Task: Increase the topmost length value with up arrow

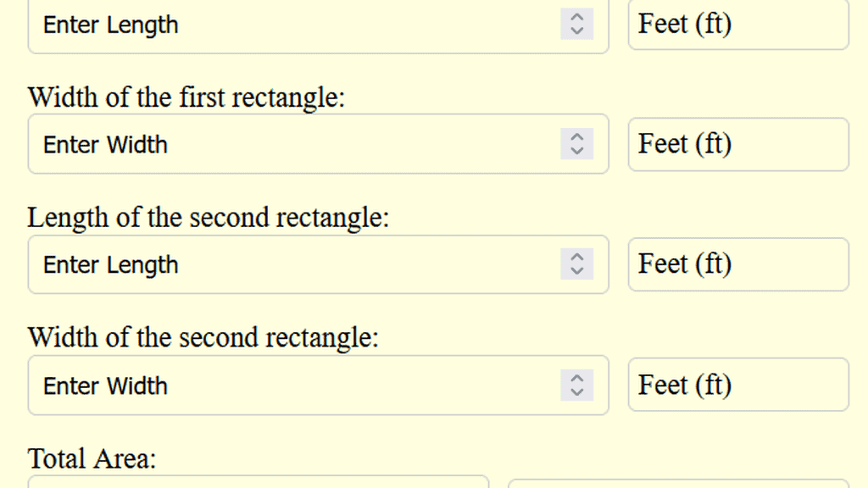Action: (x=576, y=18)
